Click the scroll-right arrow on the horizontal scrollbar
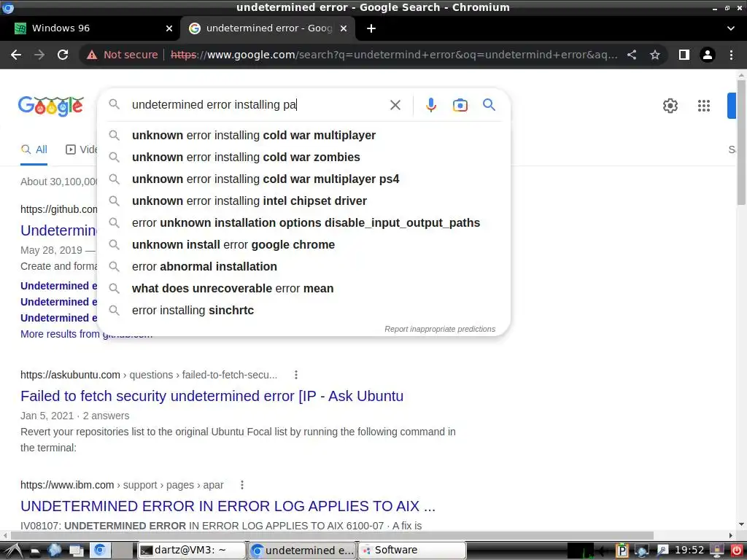The width and height of the screenshot is (747, 560). click(731, 536)
